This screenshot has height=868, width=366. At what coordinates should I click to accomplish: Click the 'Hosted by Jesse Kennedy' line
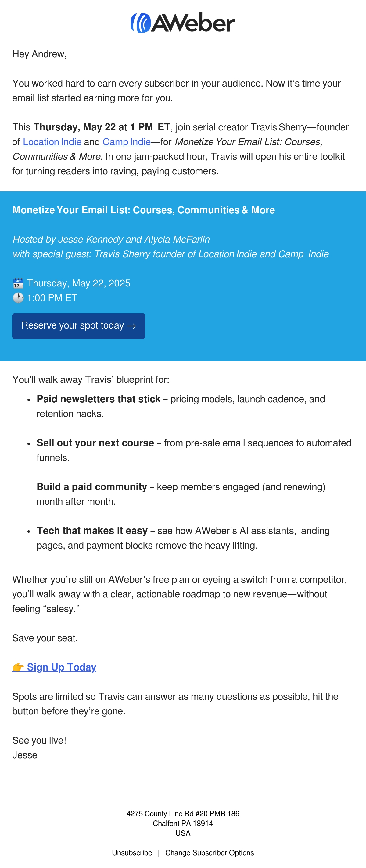click(111, 239)
